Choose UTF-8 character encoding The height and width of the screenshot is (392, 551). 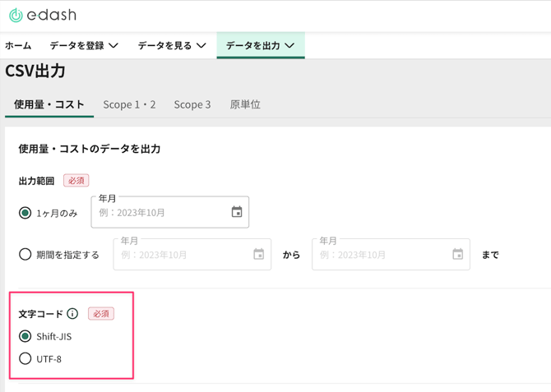point(25,359)
